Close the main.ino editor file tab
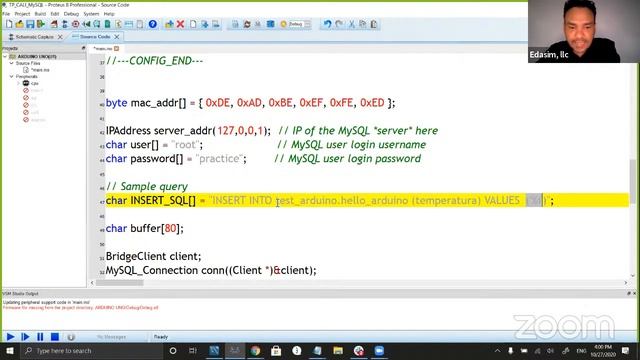Image resolution: width=640 pixels, height=360 pixels. pos(117,49)
